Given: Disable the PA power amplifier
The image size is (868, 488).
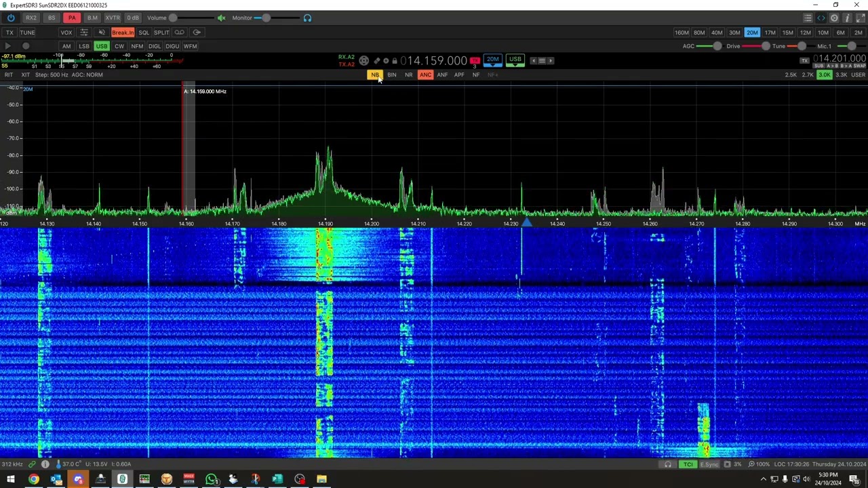Looking at the screenshot, I should (72, 18).
